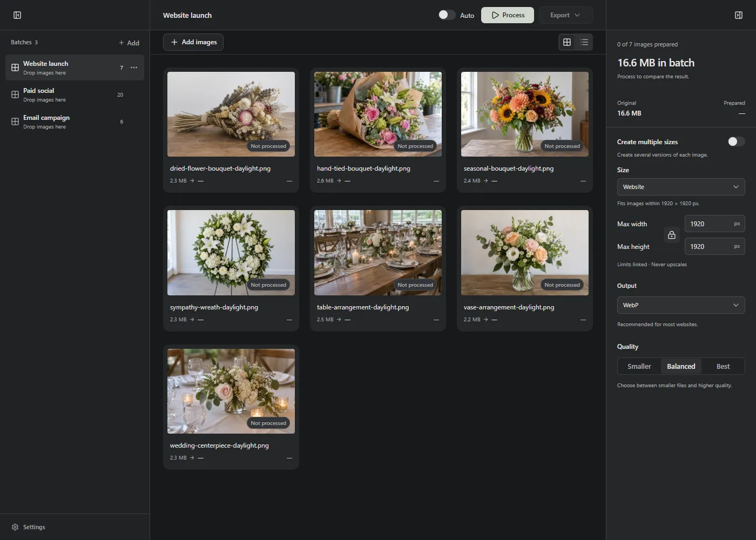
Task: Click the Website launch page title
Action: 187,15
